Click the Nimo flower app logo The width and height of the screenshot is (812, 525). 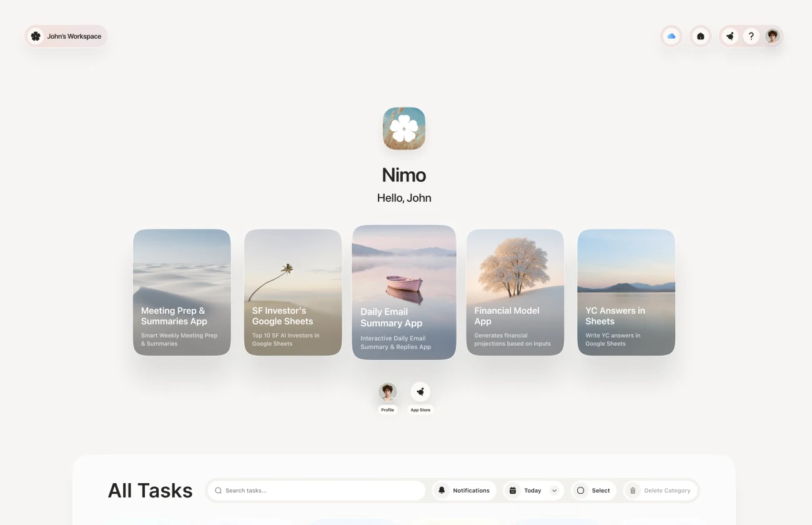[404, 129]
